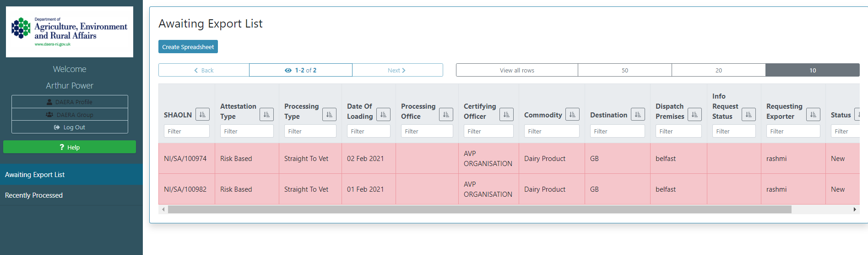Click the Destination filter field

pyautogui.click(x=618, y=131)
